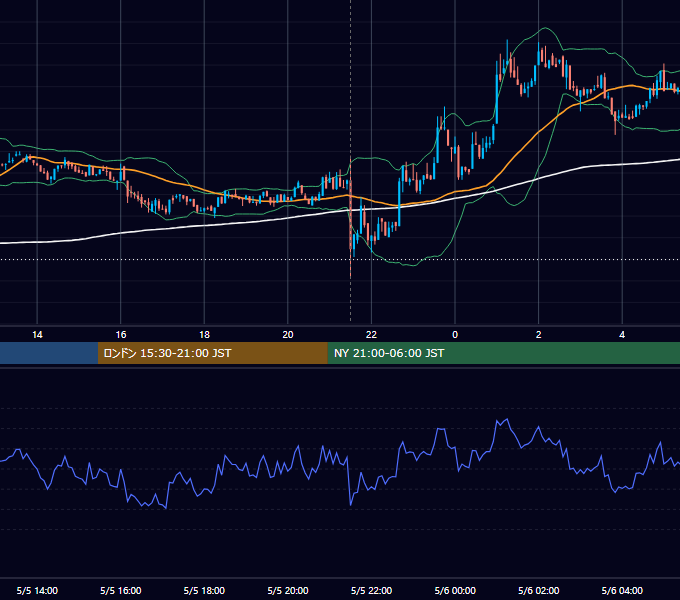Click the '5/5 16:00' date label
680x600 pixels.
(x=121, y=590)
